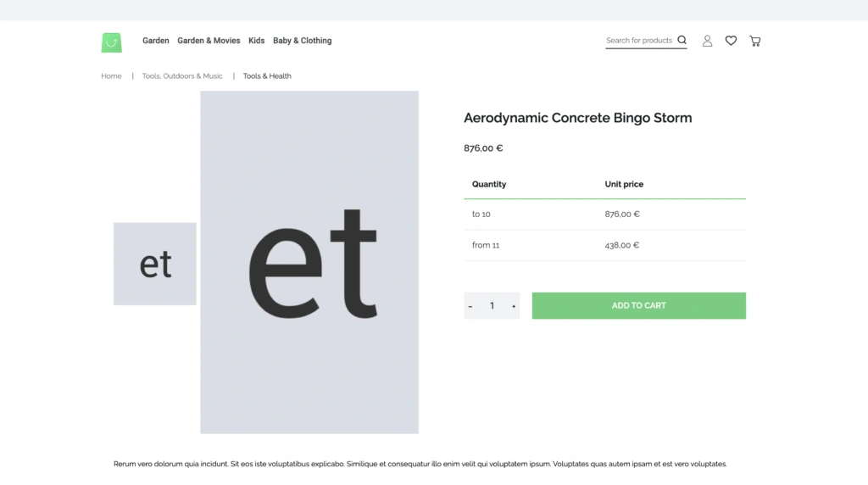Click the green shopping bag logo

click(111, 42)
